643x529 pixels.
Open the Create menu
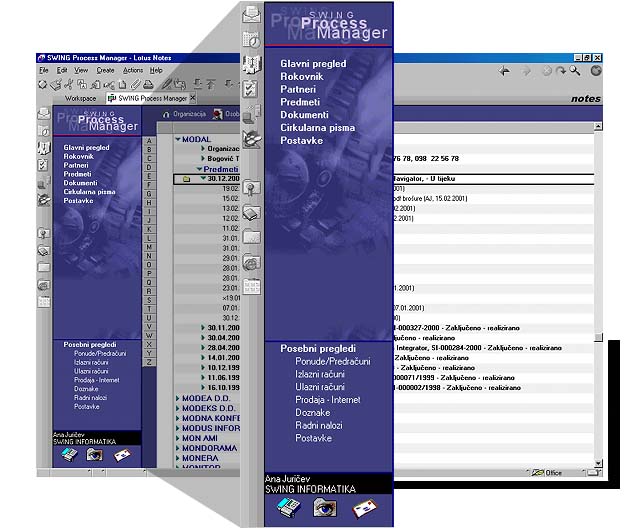105,71
